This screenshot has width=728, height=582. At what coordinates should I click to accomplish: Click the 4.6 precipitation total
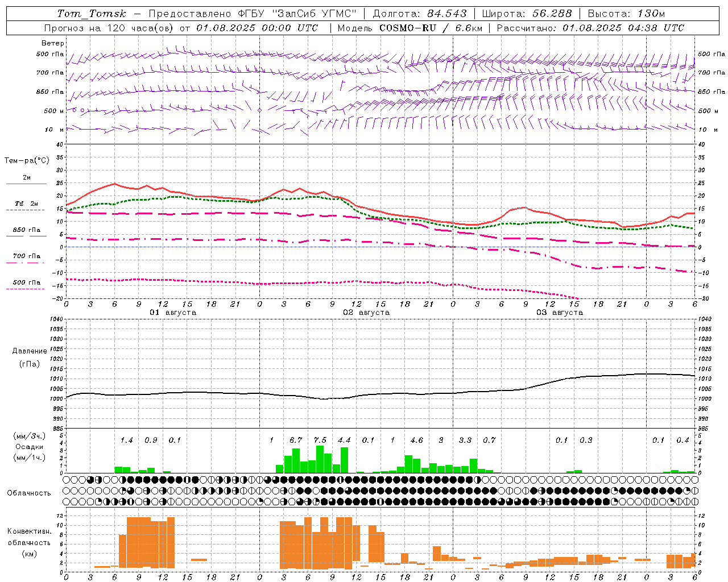pos(417,440)
